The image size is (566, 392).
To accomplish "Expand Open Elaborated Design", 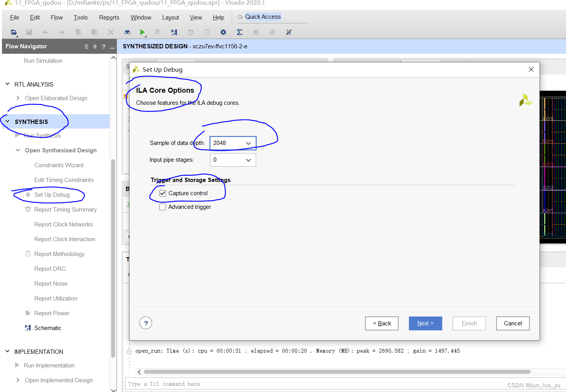I will [18, 98].
